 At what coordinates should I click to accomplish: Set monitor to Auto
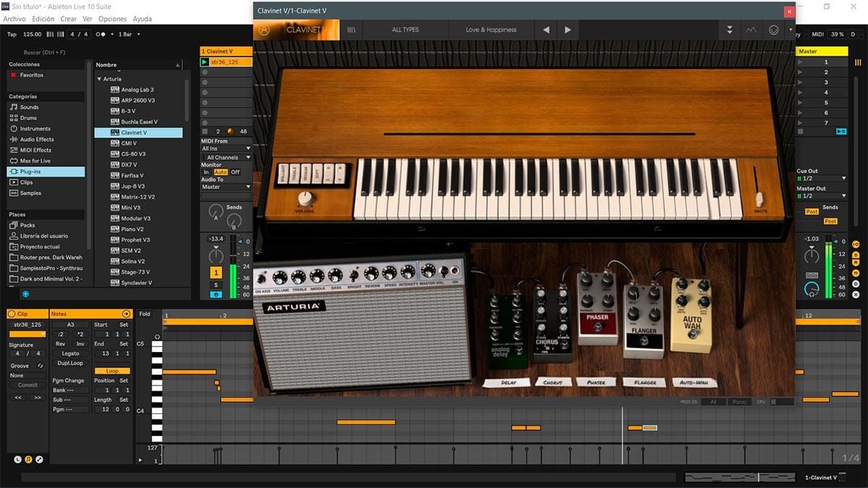coord(221,172)
